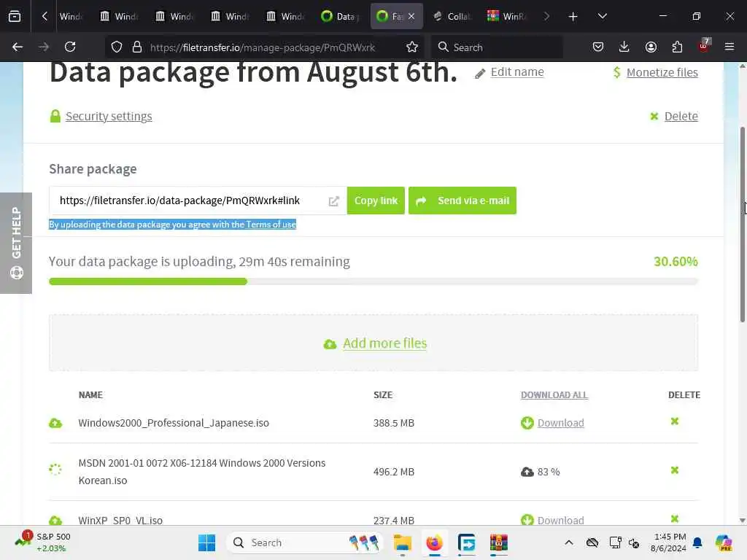
Task: Switch to the WinRAR tab
Action: 507,17
